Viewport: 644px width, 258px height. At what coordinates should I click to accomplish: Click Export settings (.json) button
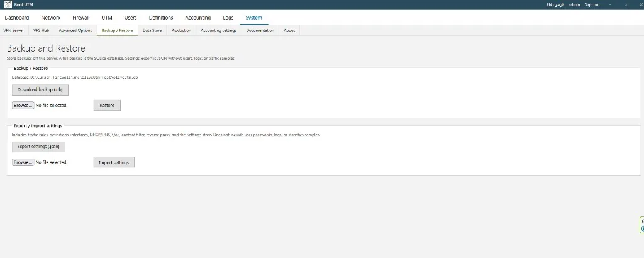pyautogui.click(x=38, y=147)
